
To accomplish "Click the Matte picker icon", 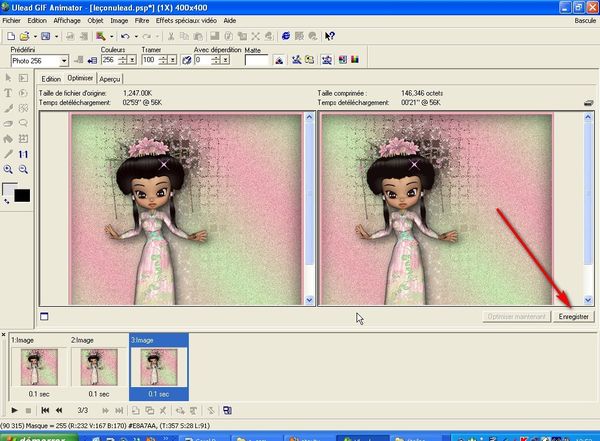I will click(279, 60).
